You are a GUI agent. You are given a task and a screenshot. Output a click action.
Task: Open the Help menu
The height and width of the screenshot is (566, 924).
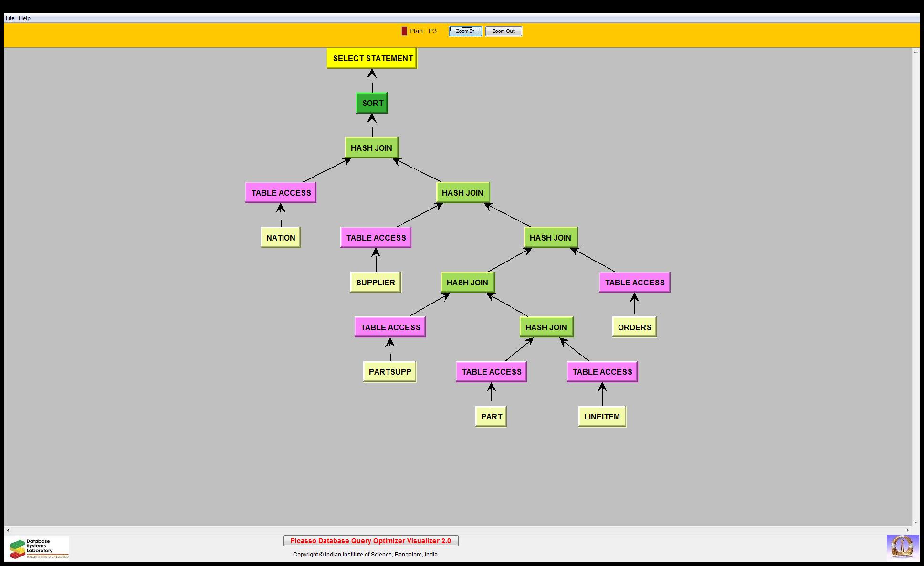pos(24,18)
